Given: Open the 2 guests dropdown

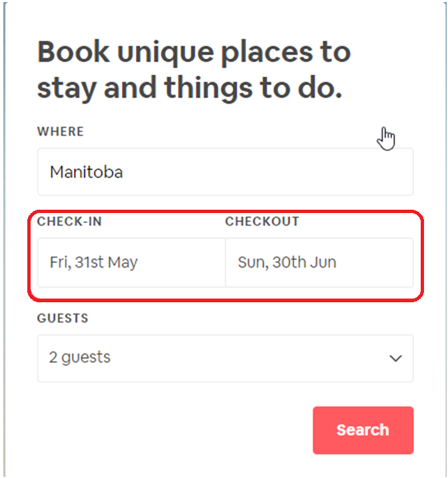Looking at the screenshot, I should (225, 358).
